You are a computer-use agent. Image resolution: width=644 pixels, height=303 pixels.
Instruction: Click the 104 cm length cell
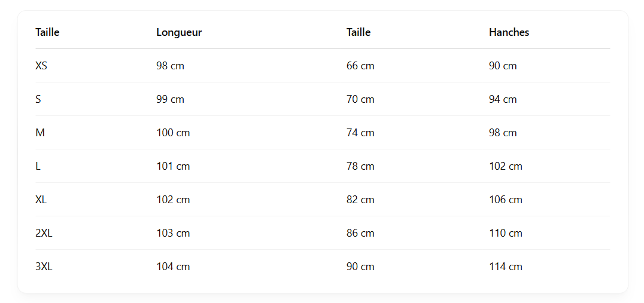click(x=173, y=267)
